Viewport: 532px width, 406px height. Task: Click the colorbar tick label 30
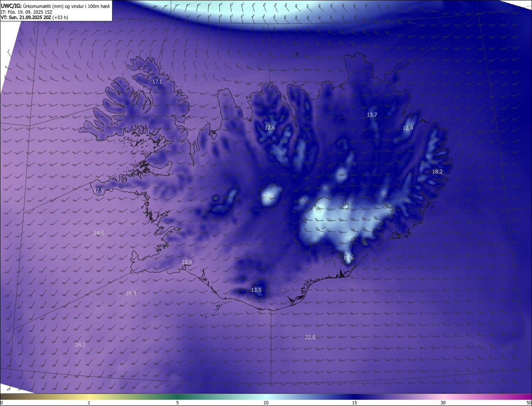click(443, 403)
